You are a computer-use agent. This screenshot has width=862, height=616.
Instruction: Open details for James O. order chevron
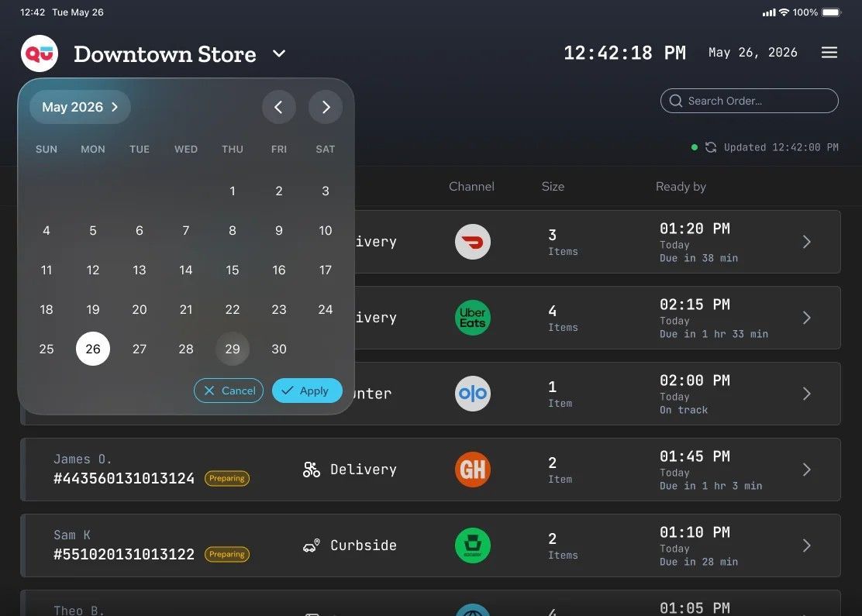806,470
